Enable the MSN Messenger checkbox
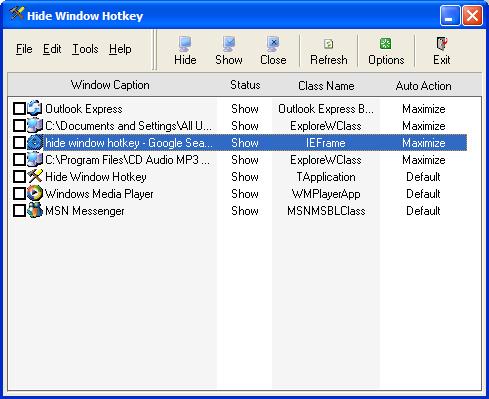489x399 pixels. click(19, 210)
